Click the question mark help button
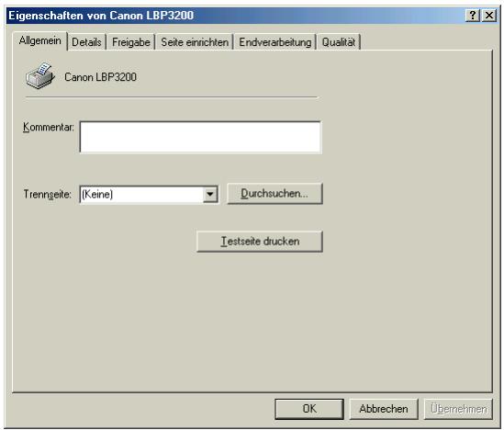 point(473,15)
